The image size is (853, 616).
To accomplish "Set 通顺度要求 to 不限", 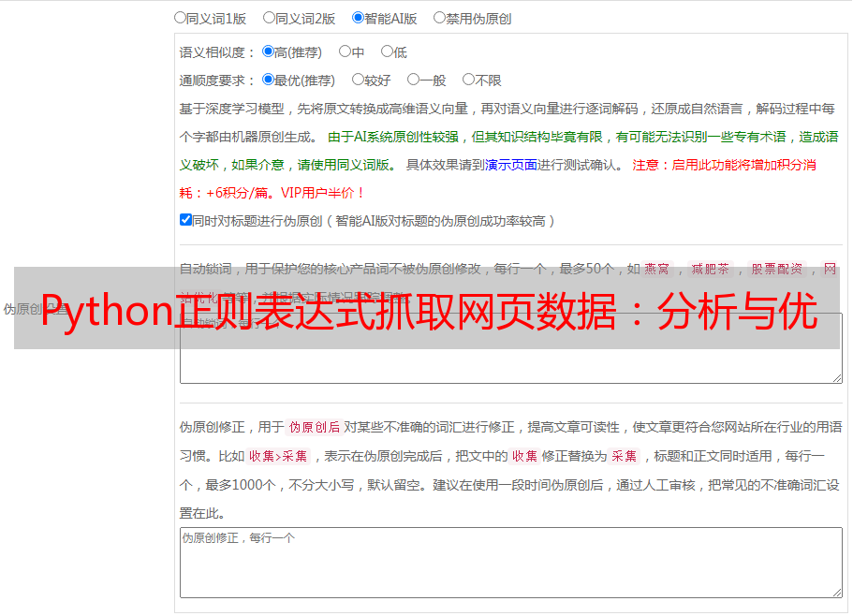I will point(468,80).
